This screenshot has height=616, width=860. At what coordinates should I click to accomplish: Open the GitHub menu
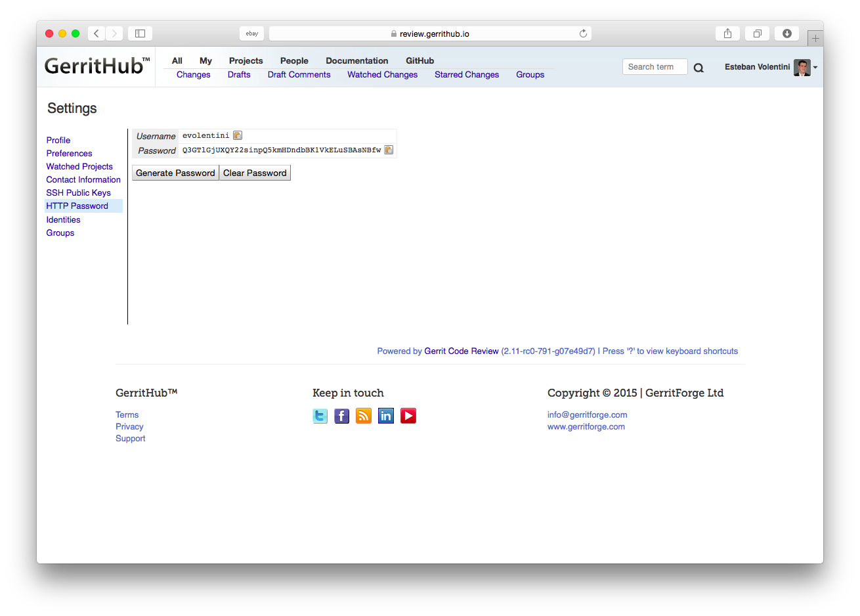pos(419,60)
